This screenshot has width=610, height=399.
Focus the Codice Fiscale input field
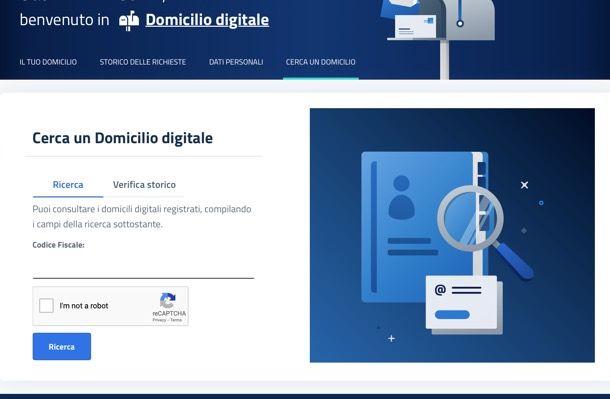tap(143, 266)
